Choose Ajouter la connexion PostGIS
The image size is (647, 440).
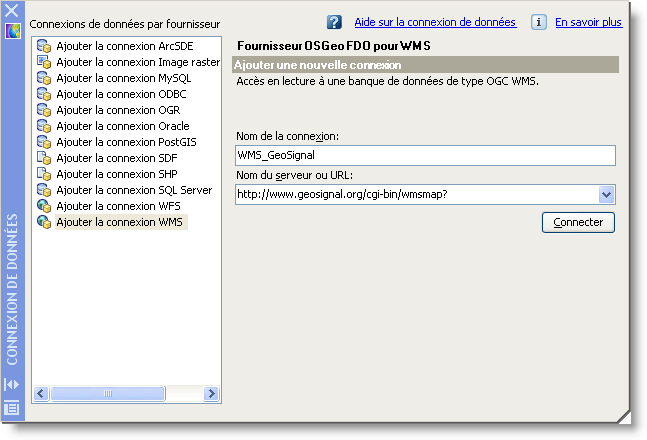[126, 142]
